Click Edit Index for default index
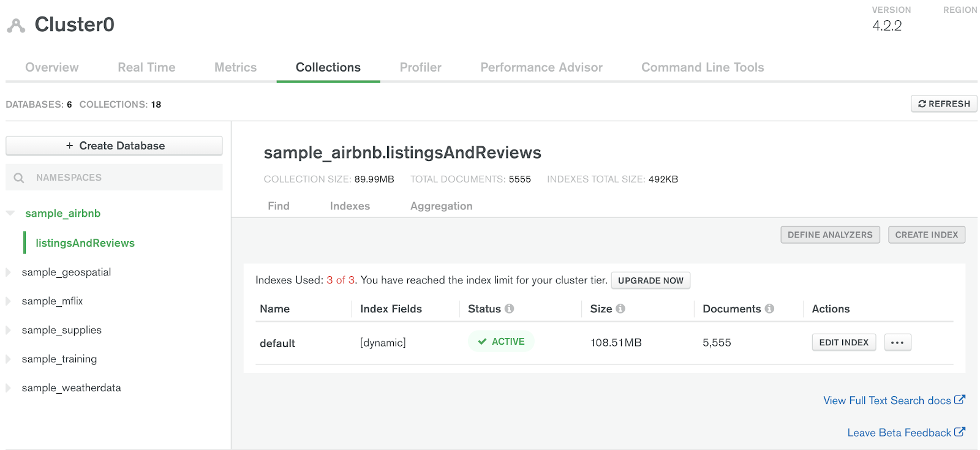Screen dimensions: 980x450 844,342
